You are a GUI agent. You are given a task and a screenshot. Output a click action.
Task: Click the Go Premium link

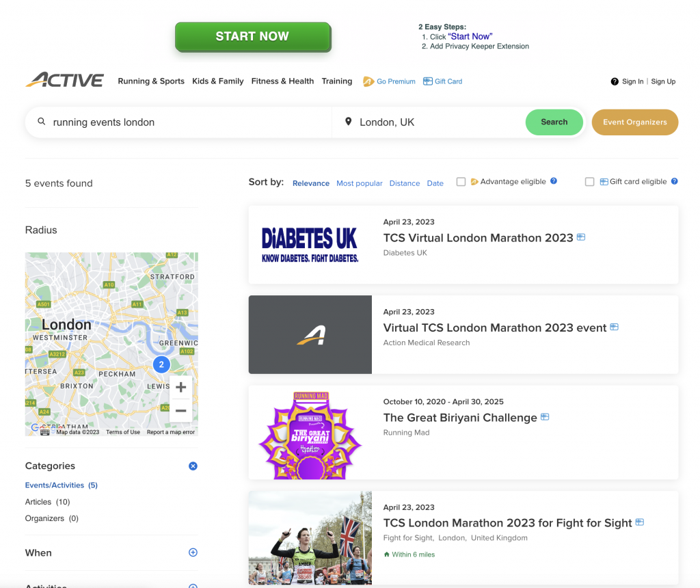396,81
